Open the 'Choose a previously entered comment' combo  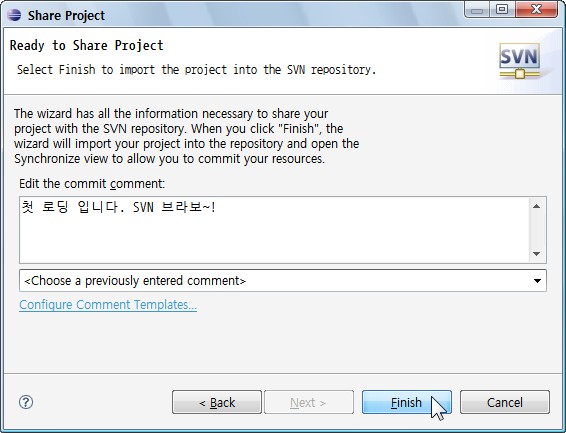[283, 280]
